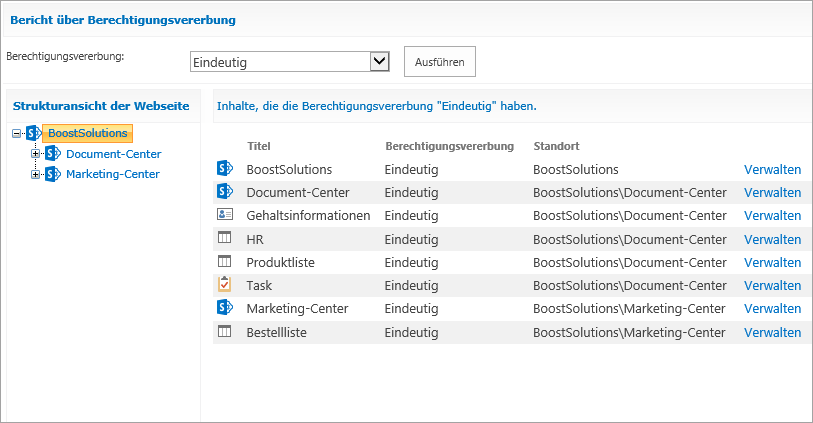Click the Gehaltsinformationen title text
813x423 pixels.
point(308,215)
